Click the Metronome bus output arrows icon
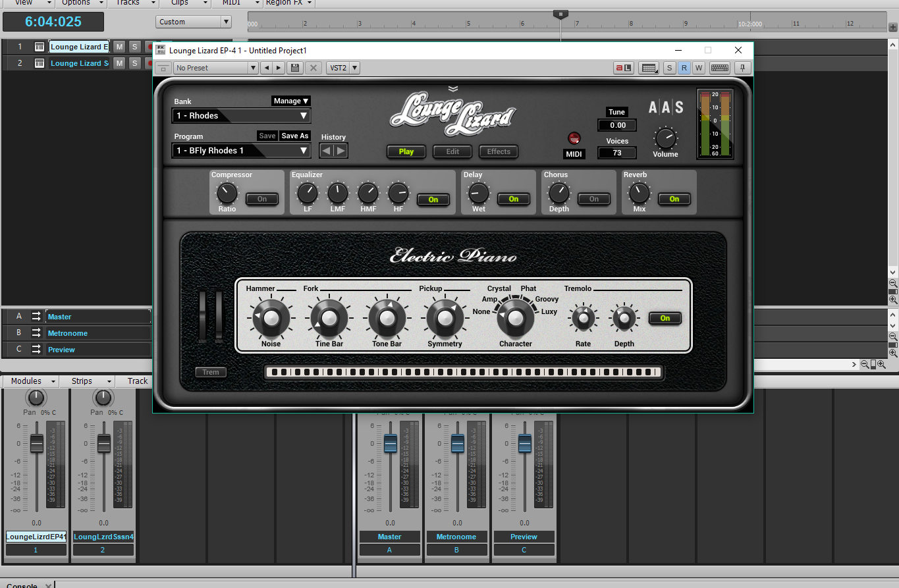The height and width of the screenshot is (588, 899). click(36, 333)
